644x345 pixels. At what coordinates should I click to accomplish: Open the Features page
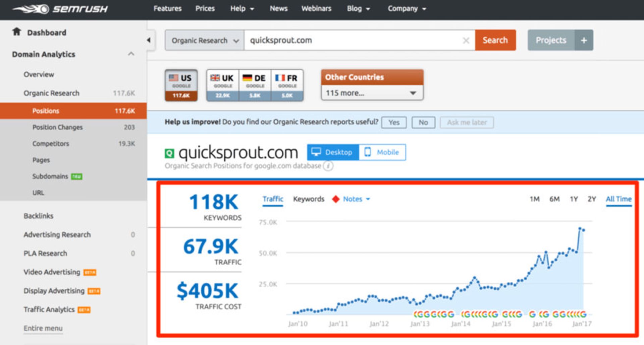(x=167, y=9)
